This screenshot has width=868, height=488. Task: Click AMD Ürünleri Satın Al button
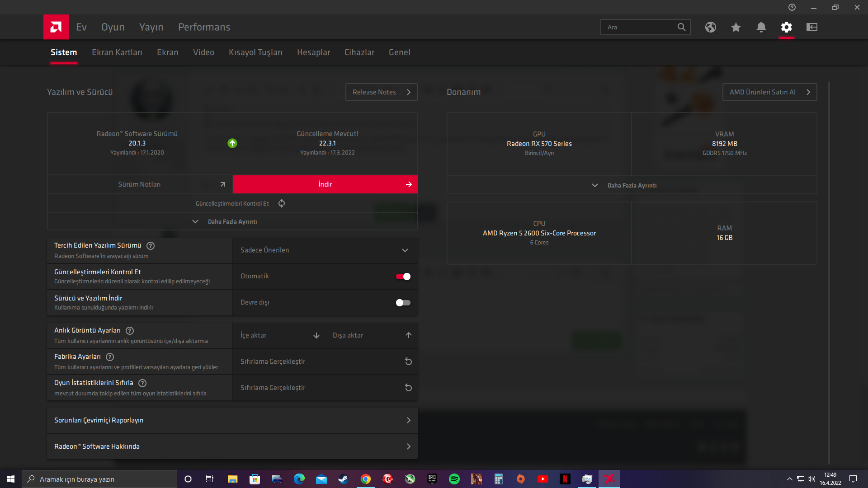[x=769, y=92]
